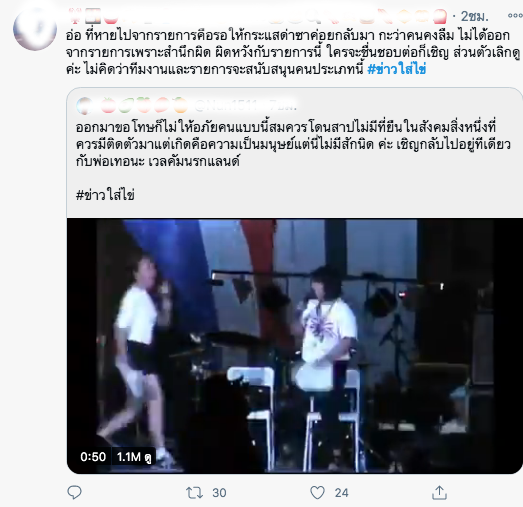This screenshot has width=523, height=507.
Task: Click the quoted tweet's blurred username
Action: [225, 106]
